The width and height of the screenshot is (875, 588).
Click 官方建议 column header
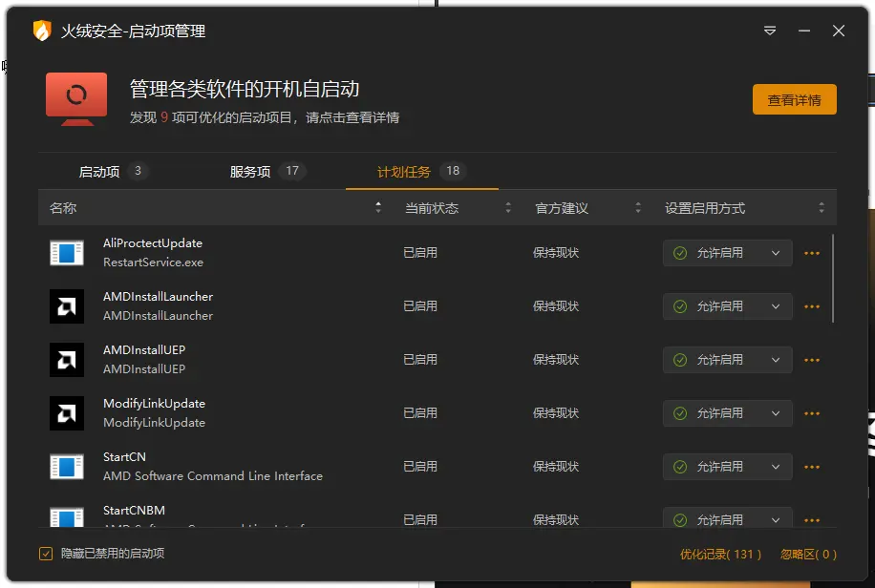[x=562, y=208]
